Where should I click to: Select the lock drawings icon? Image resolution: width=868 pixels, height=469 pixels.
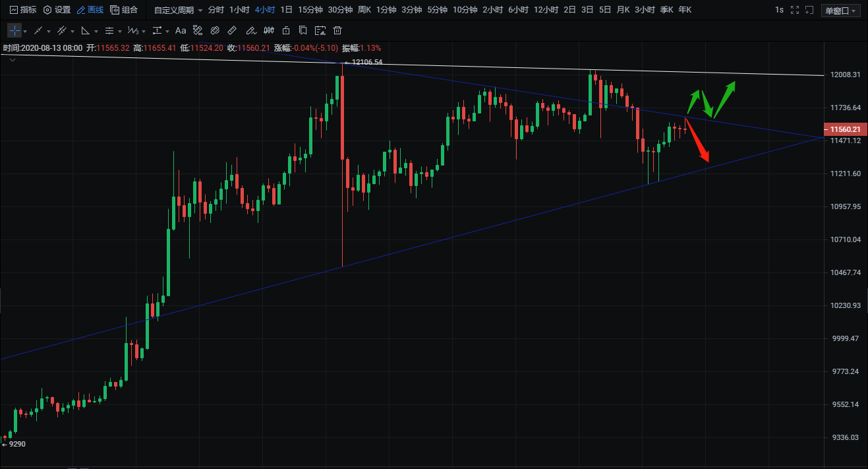coord(285,30)
